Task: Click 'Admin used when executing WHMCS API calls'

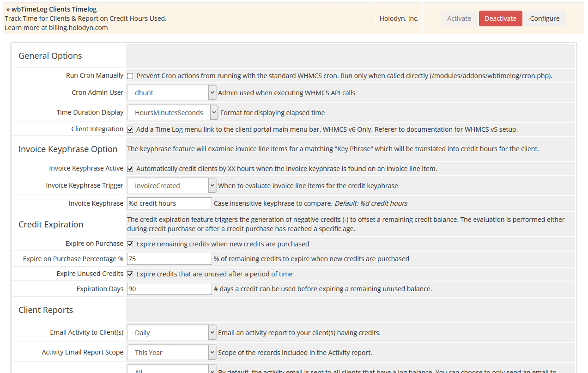Action: click(x=287, y=92)
